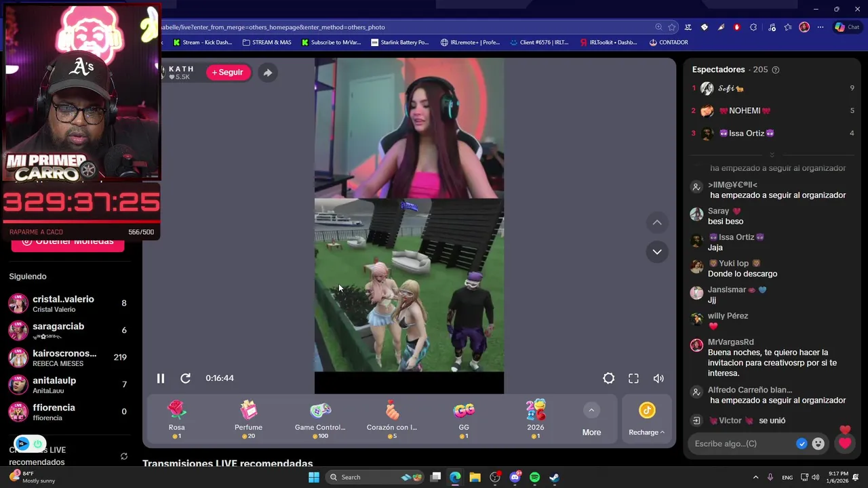Open the Starlink Battery bookmark

coord(400,42)
